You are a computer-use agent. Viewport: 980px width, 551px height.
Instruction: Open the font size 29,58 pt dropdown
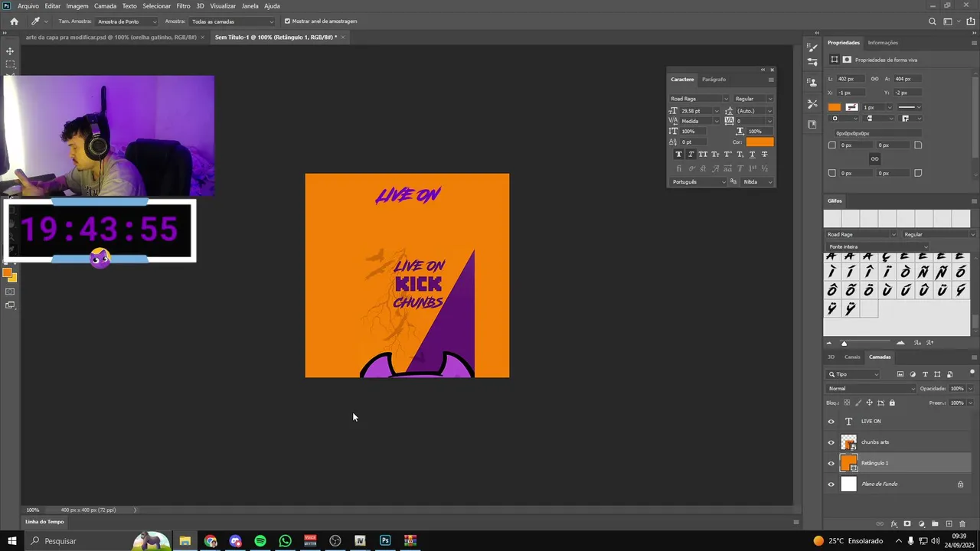click(717, 111)
